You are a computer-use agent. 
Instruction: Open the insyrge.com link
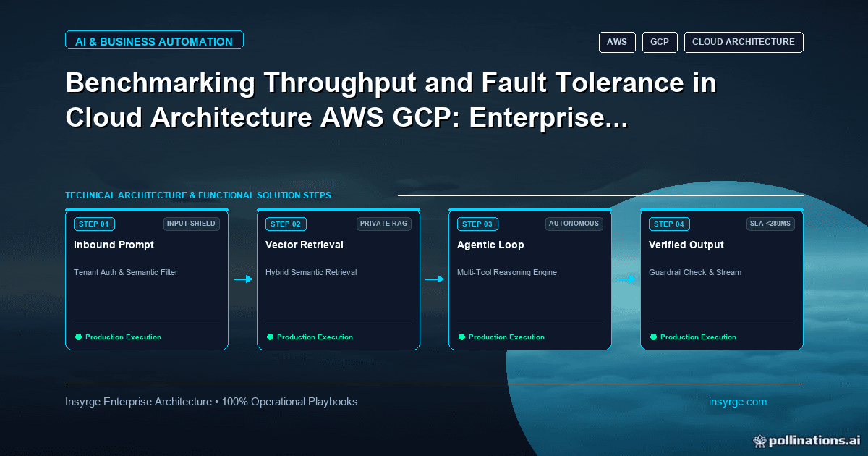[738, 402]
